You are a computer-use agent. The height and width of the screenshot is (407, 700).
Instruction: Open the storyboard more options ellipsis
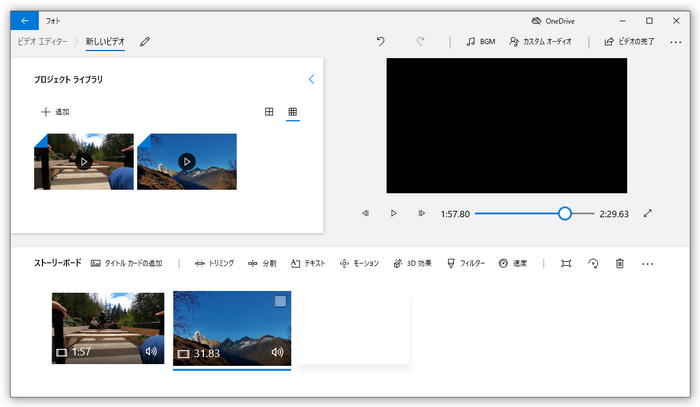tap(647, 263)
